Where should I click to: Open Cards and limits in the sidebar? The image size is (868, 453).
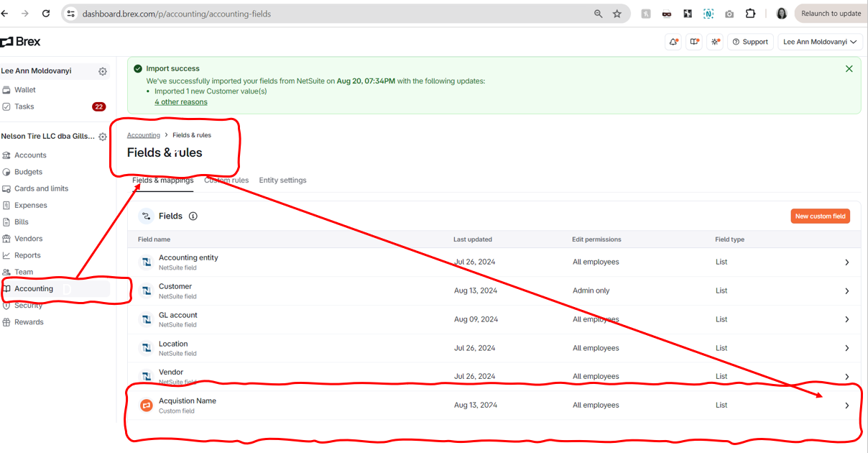click(41, 188)
